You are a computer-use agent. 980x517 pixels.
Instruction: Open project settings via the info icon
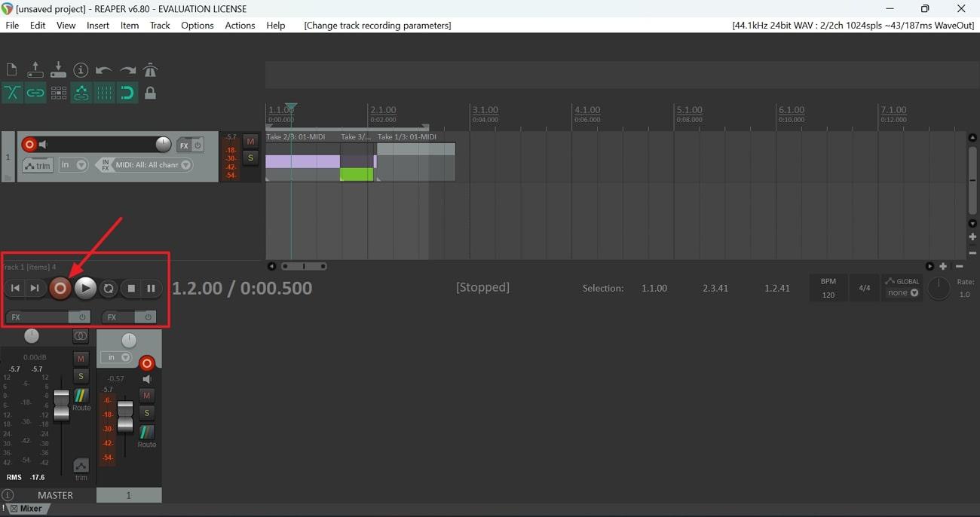(81, 69)
